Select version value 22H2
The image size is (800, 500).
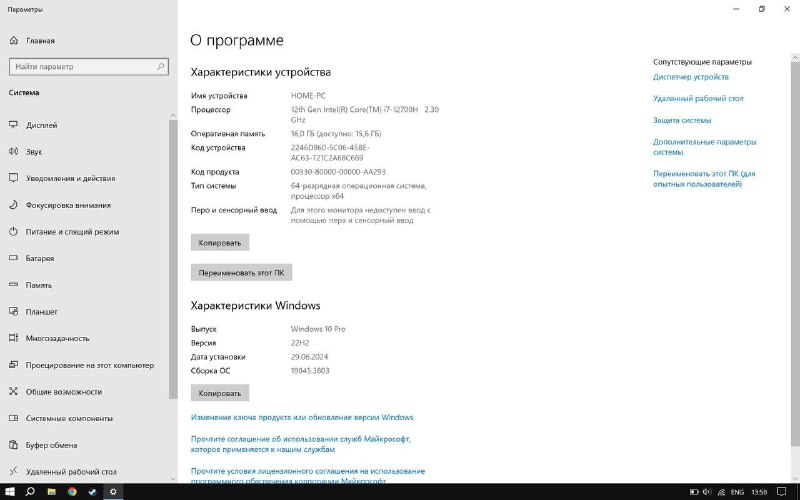point(300,343)
